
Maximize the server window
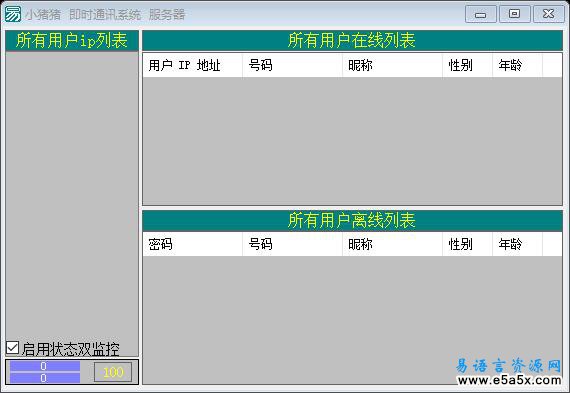click(514, 14)
